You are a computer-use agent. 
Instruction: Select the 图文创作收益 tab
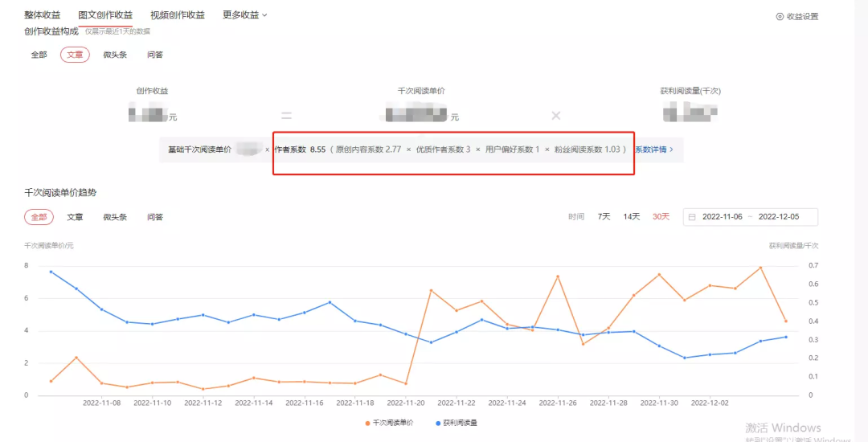(105, 15)
